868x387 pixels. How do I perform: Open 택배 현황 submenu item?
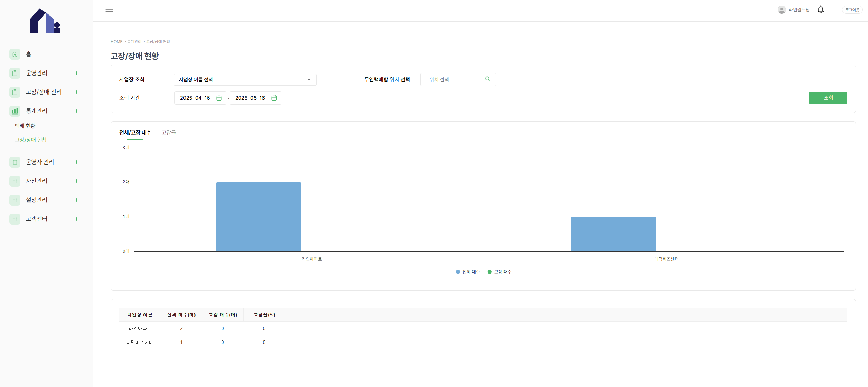25,126
